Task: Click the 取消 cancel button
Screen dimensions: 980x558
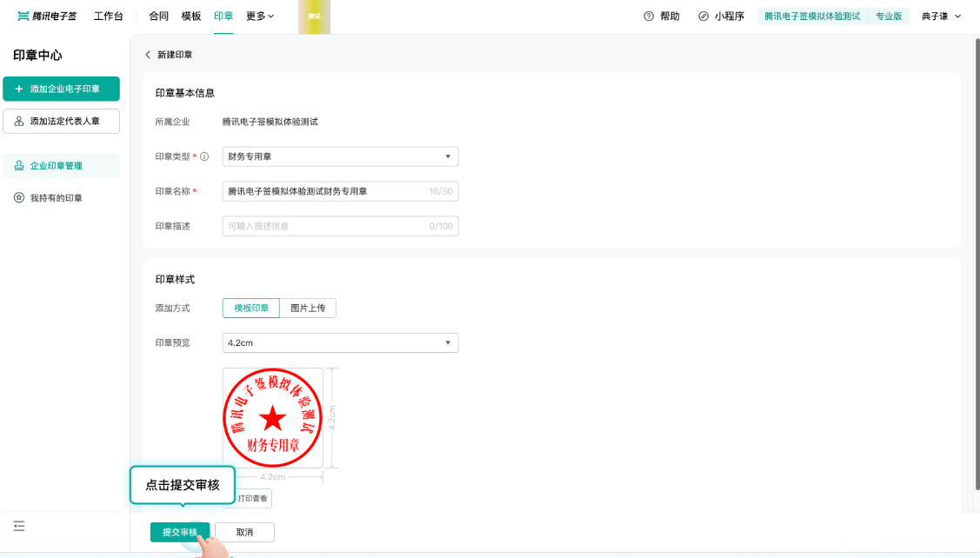Action: click(243, 532)
